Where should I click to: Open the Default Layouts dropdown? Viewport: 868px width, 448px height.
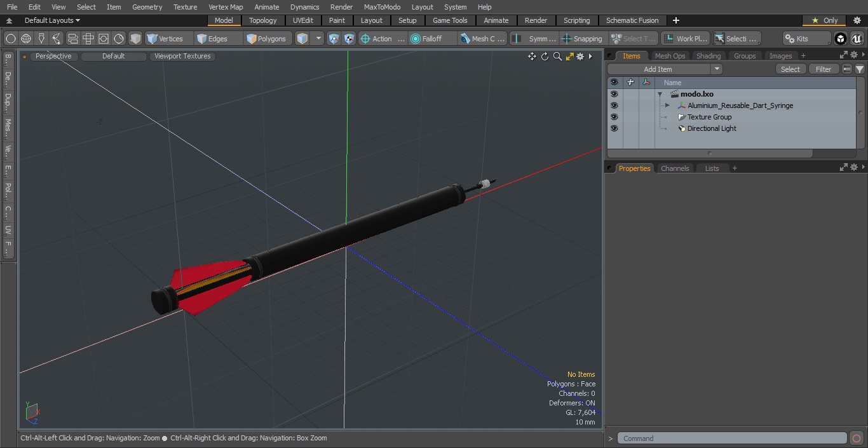tap(52, 20)
